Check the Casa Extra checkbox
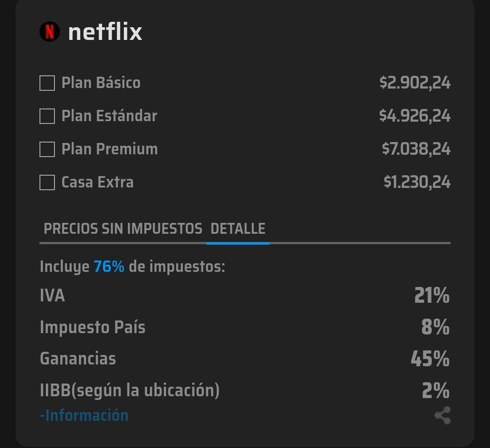Screen dimensions: 490x448 [x=47, y=182]
